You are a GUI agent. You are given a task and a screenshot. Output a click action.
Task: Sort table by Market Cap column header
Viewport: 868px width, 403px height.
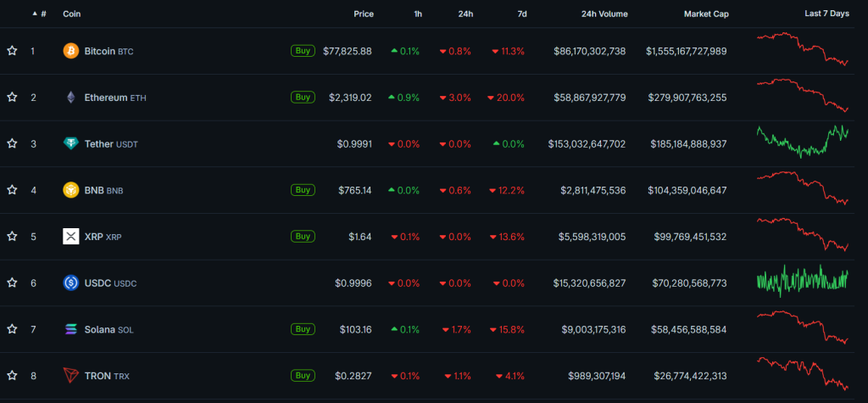pos(705,14)
